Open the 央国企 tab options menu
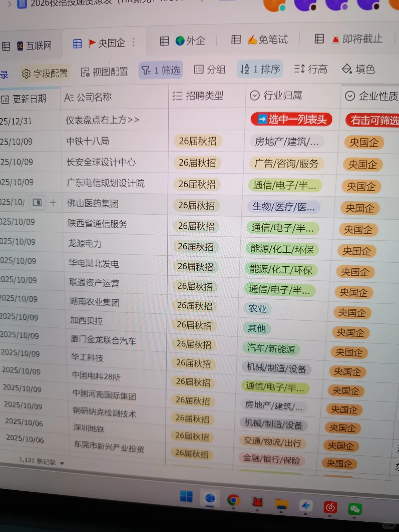 (134, 42)
